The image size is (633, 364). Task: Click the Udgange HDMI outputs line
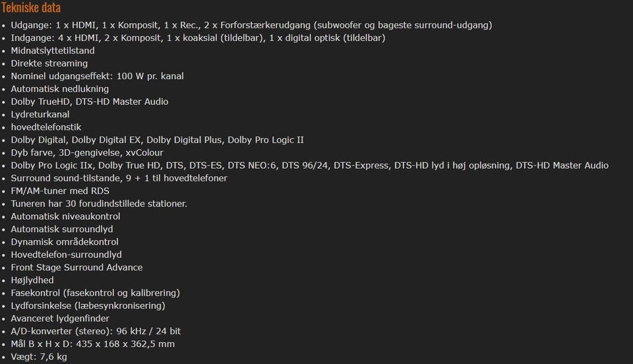251,25
